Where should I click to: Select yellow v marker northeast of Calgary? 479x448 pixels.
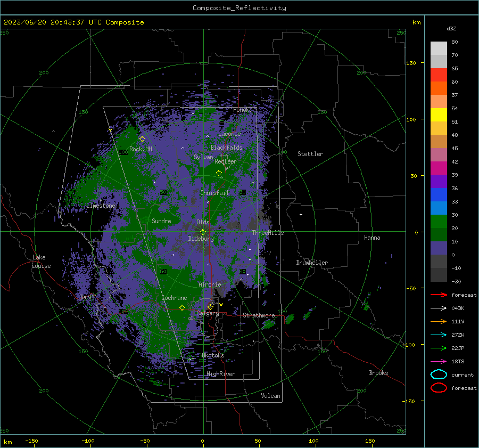[221, 305]
